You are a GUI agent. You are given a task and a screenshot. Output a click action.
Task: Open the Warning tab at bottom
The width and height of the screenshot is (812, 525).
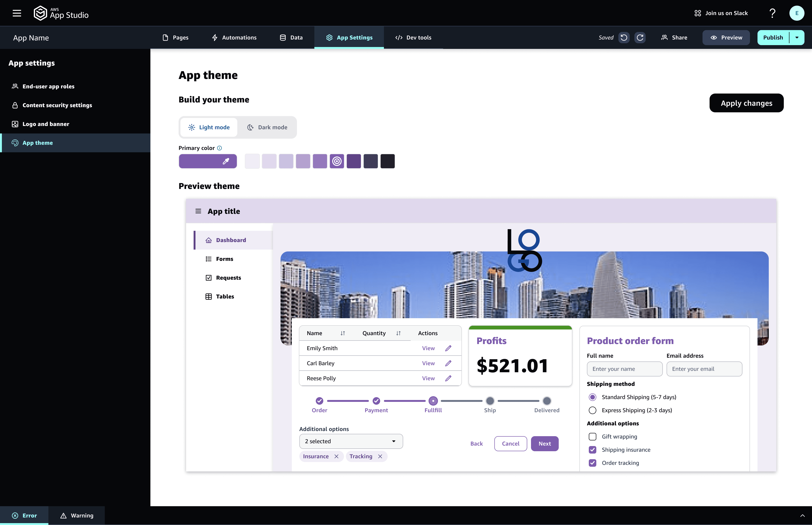click(x=77, y=515)
